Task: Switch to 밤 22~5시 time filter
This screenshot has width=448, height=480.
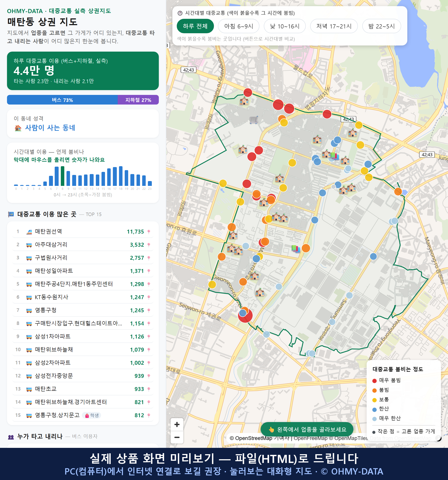Action: click(x=381, y=26)
